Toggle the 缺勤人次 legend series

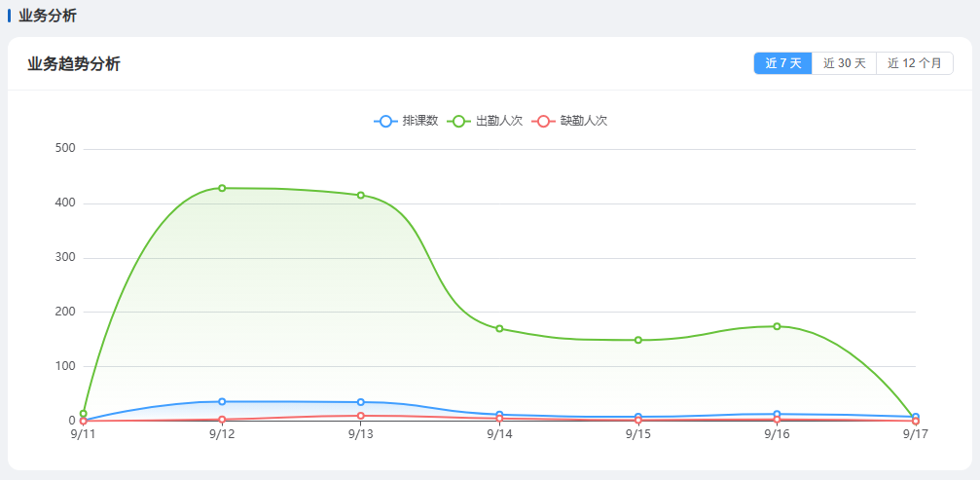[569, 122]
